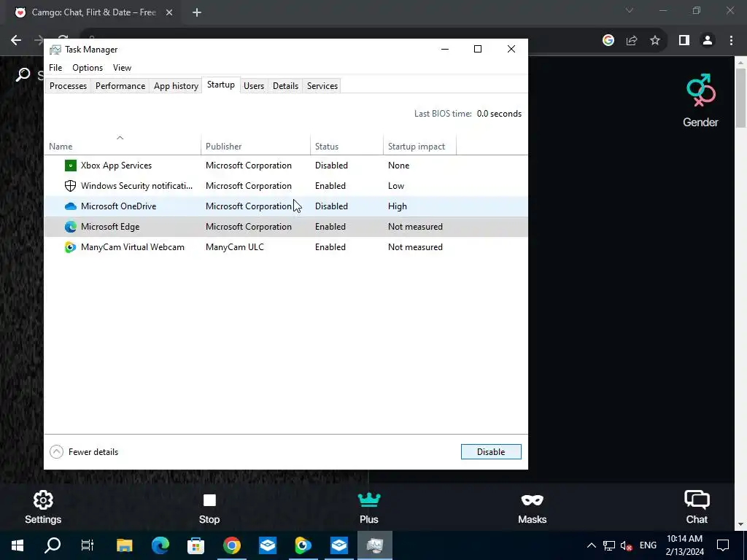Switch to the Users tab
This screenshot has width=747, height=560.
click(x=254, y=86)
